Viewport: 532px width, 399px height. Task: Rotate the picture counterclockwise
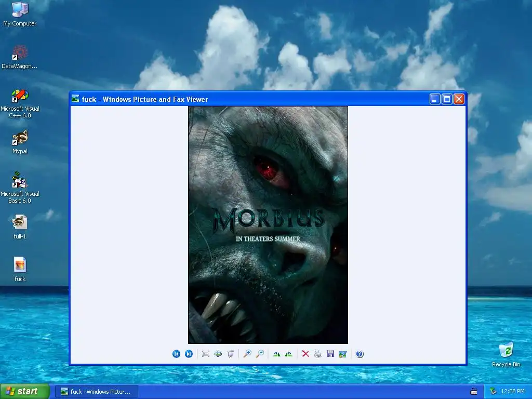point(289,354)
